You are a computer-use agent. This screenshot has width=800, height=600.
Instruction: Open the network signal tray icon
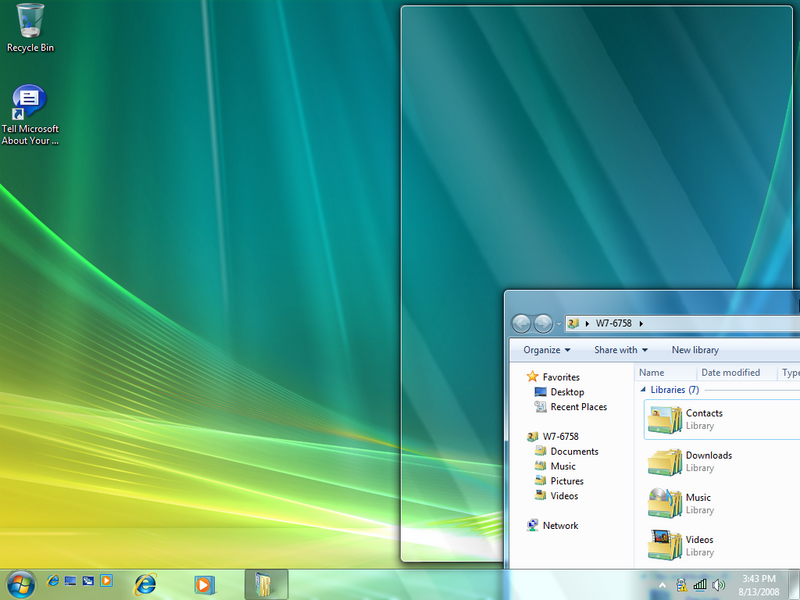700,584
